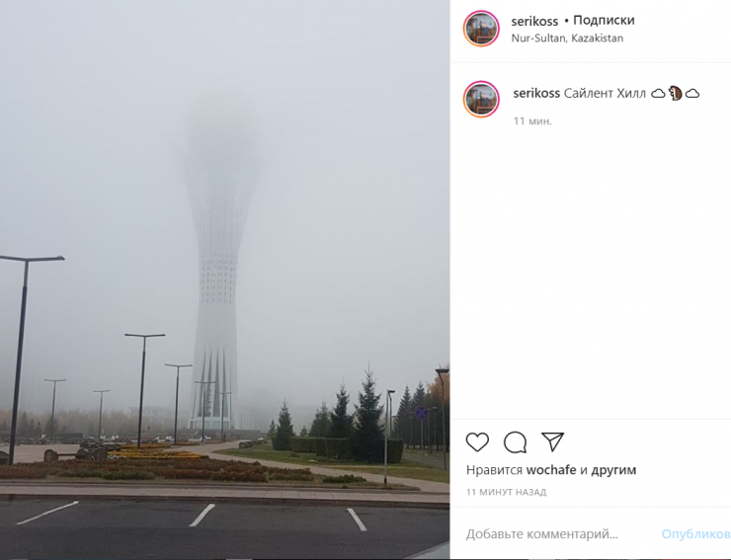Toggle following via Подписки button

point(604,20)
